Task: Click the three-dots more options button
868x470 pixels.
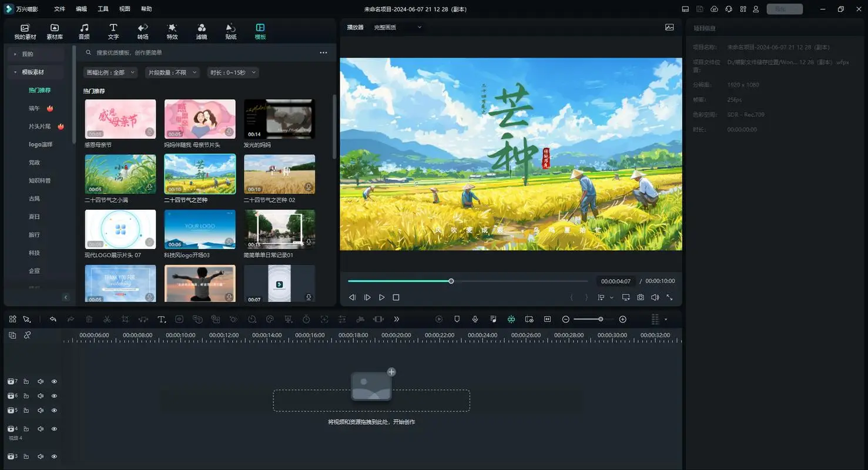Action: pyautogui.click(x=323, y=52)
